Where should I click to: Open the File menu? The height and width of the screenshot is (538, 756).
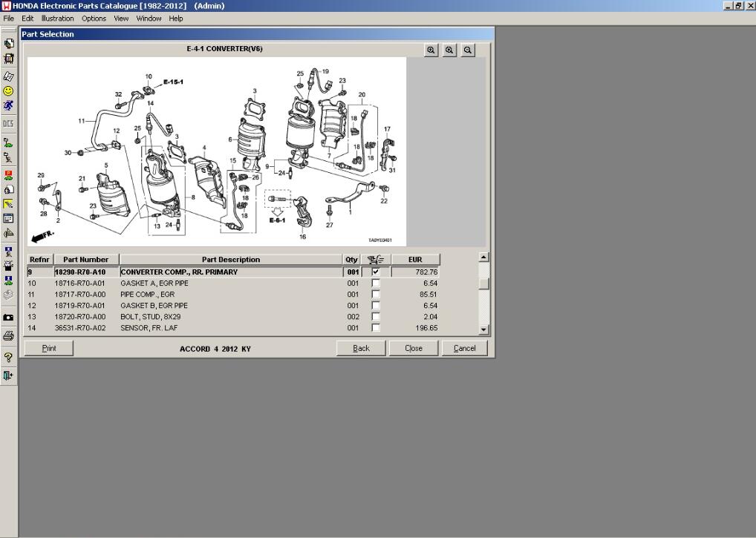[x=8, y=19]
